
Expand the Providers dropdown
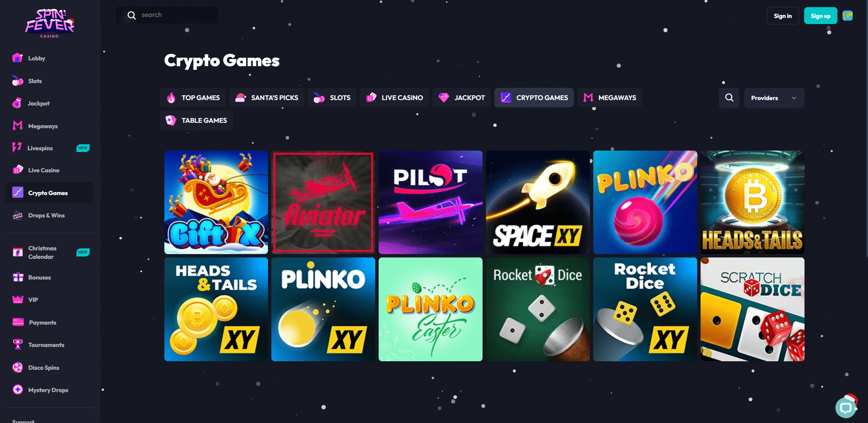coord(774,98)
